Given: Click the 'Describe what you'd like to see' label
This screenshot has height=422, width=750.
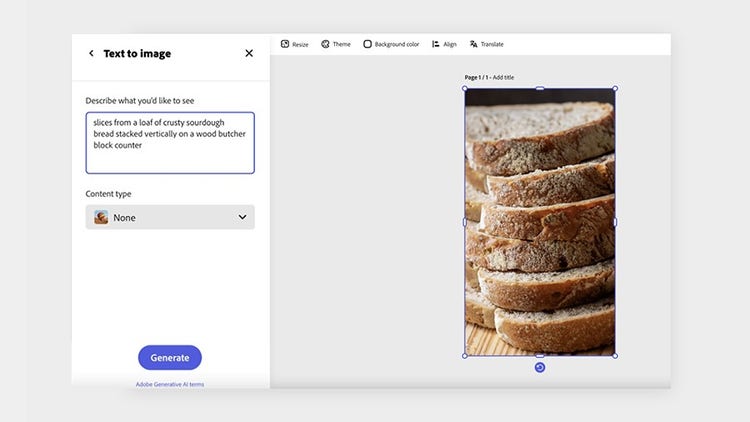Looking at the screenshot, I should [140, 100].
